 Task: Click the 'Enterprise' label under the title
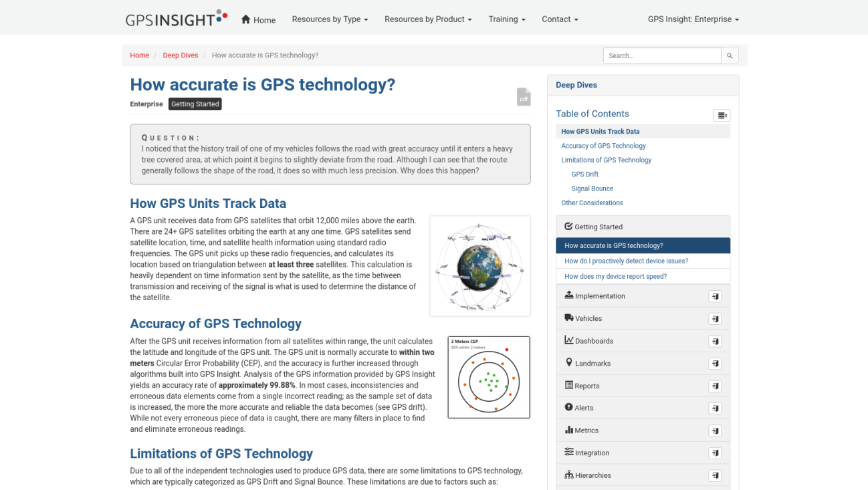[x=146, y=104]
